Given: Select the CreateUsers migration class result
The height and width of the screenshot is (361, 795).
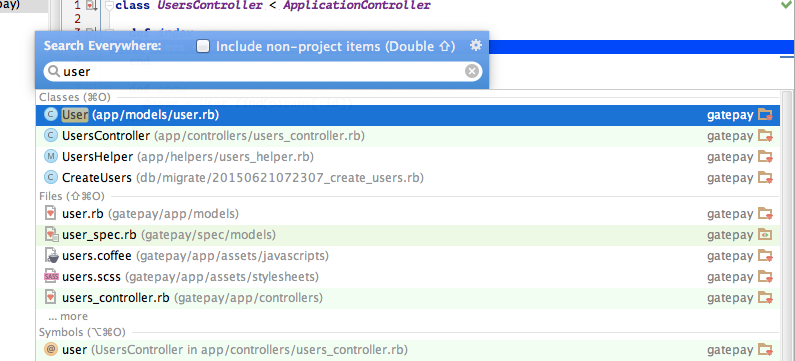Looking at the screenshot, I should pyautogui.click(x=408, y=178).
